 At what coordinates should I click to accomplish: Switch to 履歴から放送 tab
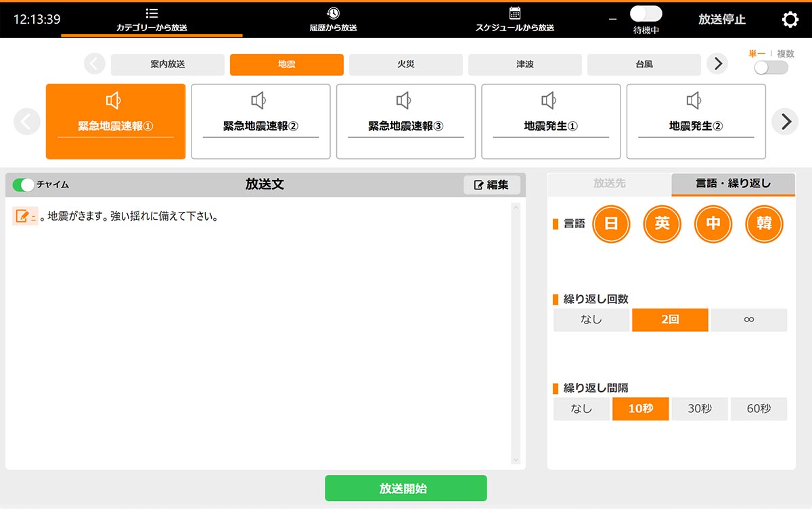click(333, 20)
